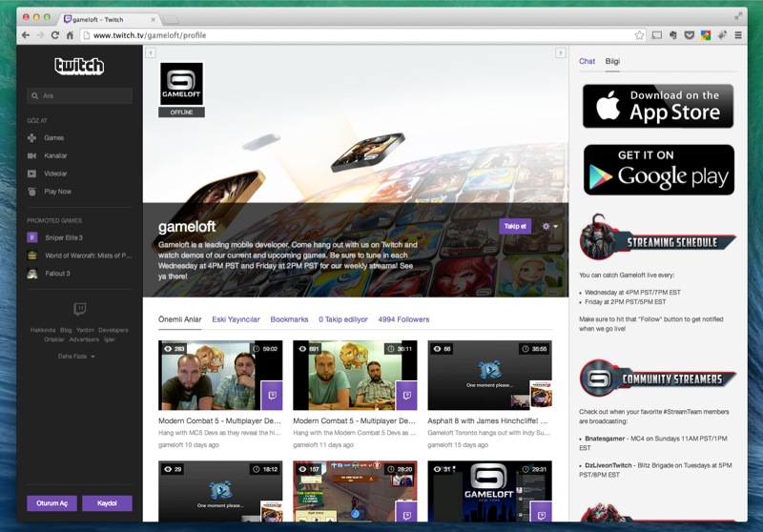Open the 59:02 Modern Combat 5 video thumbnail
The width and height of the screenshot is (763, 532).
tap(220, 375)
